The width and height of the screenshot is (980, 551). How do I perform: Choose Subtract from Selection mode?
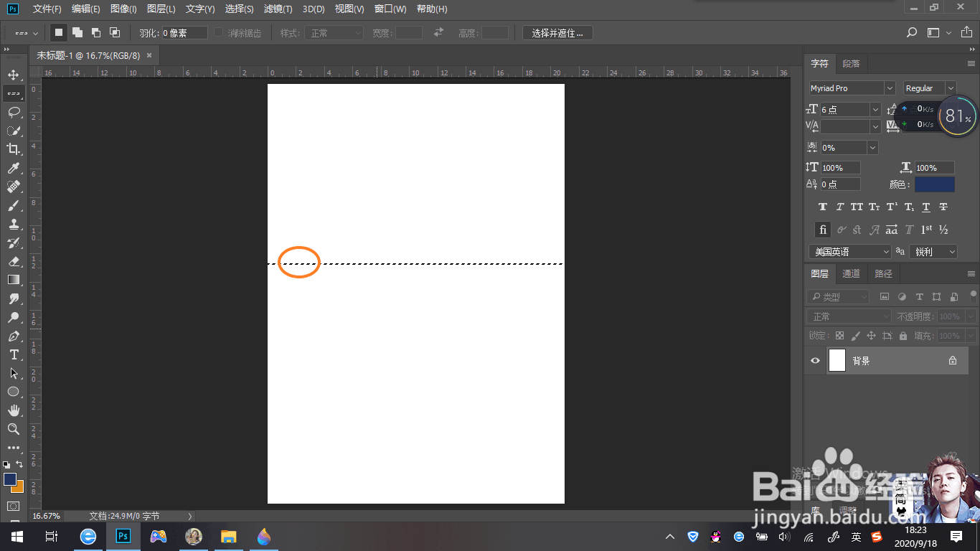tap(96, 32)
